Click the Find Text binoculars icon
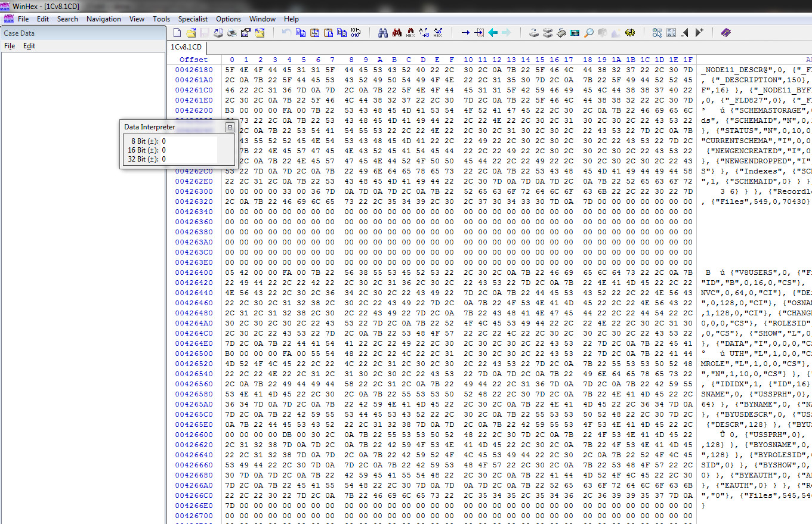812x524 pixels. (x=383, y=33)
